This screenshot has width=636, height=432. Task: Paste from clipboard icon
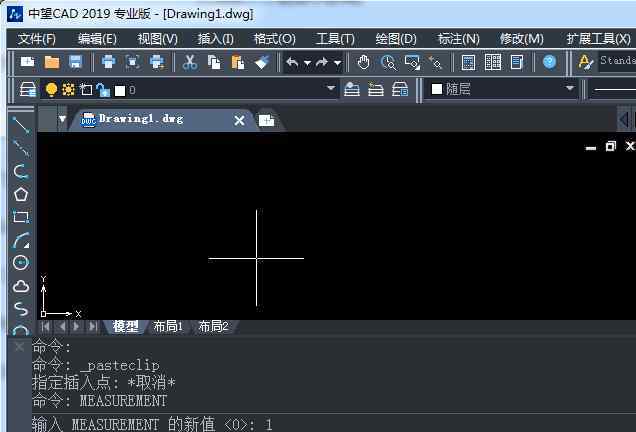pos(238,62)
